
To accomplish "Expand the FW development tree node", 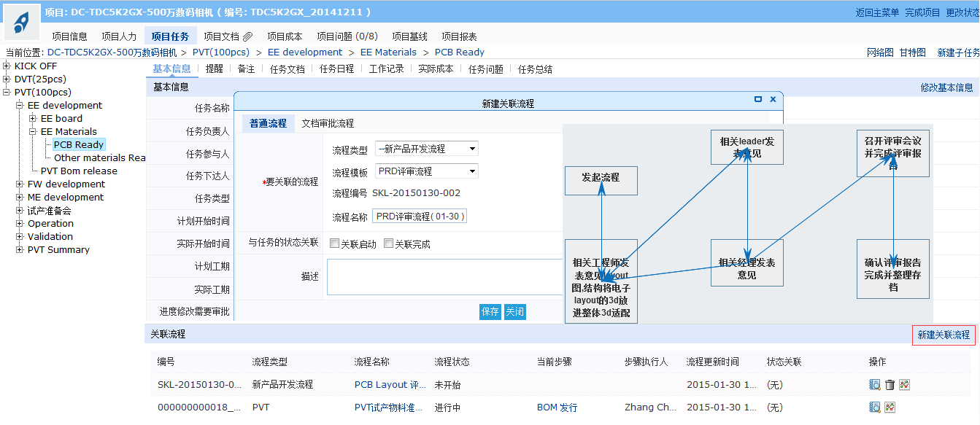I will click(20, 184).
